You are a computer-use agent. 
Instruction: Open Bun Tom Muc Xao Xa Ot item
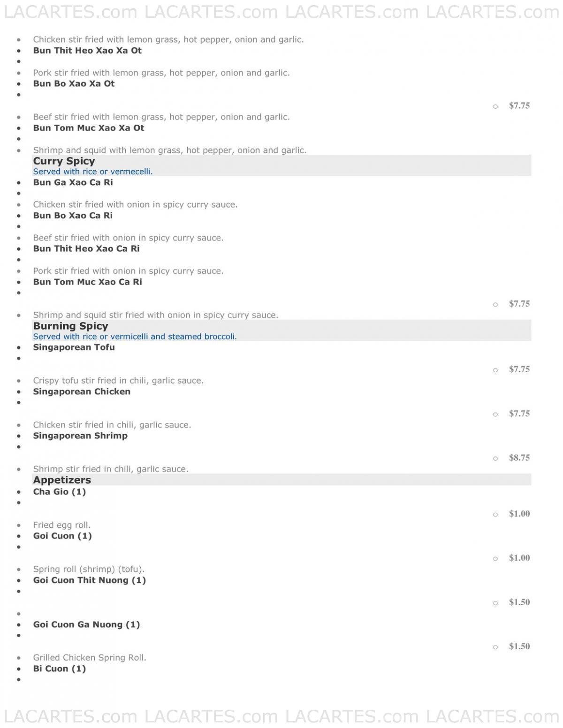pyautogui.click(x=89, y=128)
